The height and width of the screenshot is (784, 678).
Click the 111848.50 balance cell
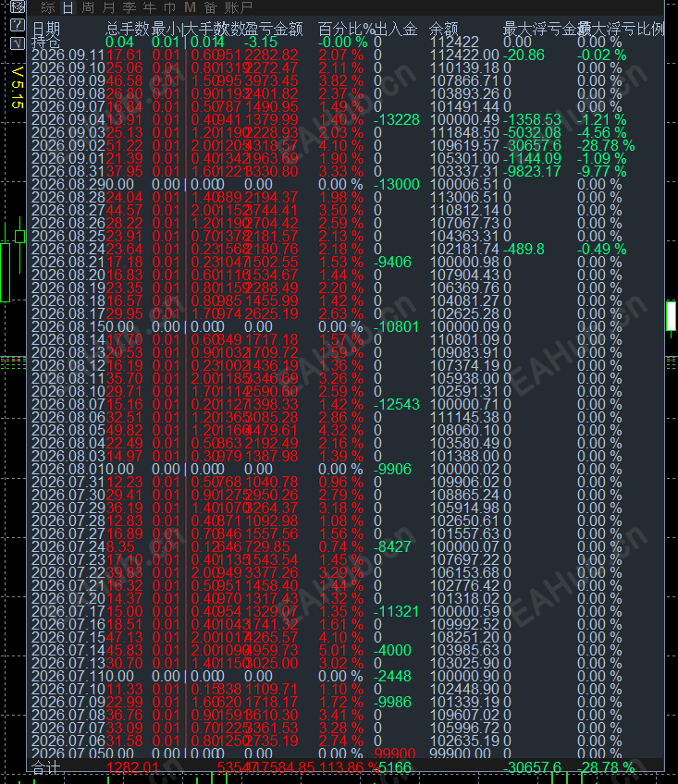(x=465, y=132)
